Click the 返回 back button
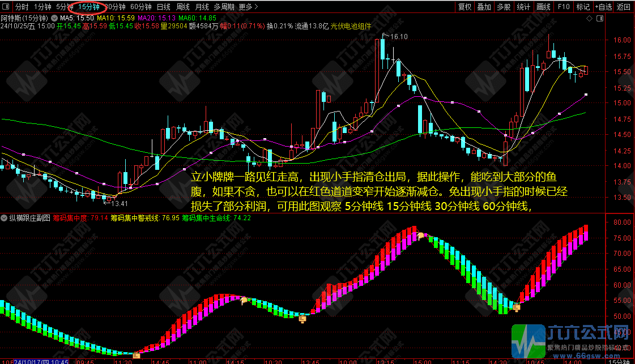This screenshot has height=364, width=635. pos(623,7)
